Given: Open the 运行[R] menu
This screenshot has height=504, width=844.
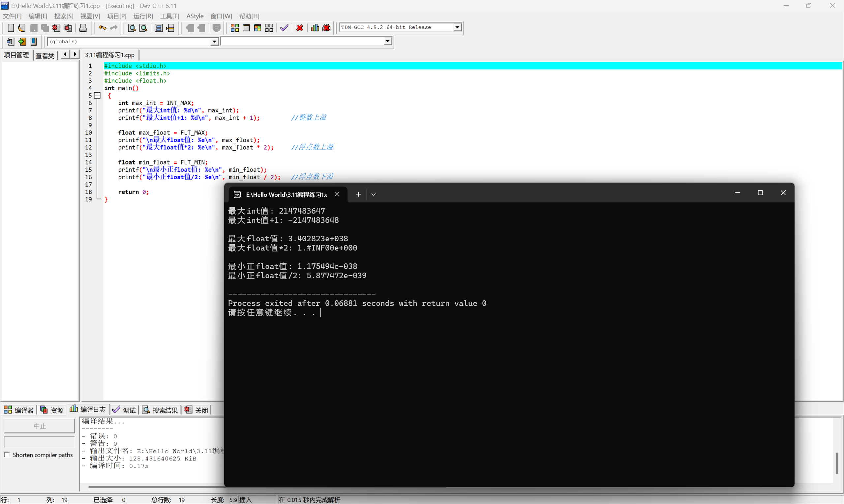Looking at the screenshot, I should 143,16.
